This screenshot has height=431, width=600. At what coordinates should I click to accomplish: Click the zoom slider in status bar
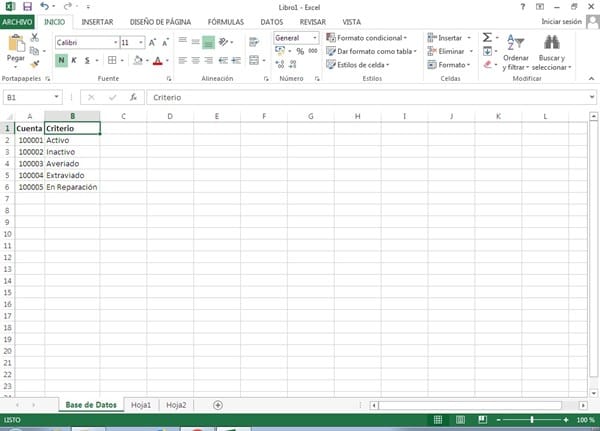532,420
